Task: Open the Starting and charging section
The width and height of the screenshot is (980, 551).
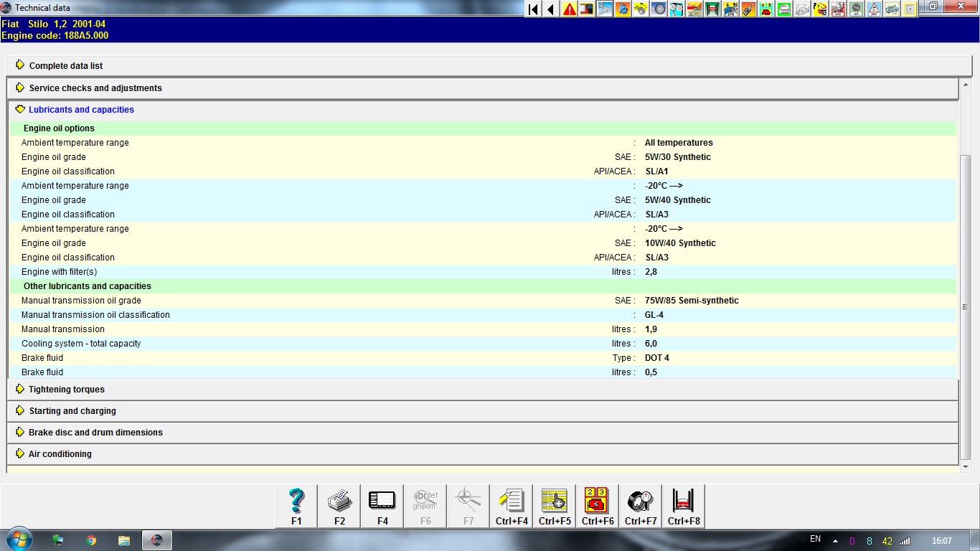Action: pos(72,411)
